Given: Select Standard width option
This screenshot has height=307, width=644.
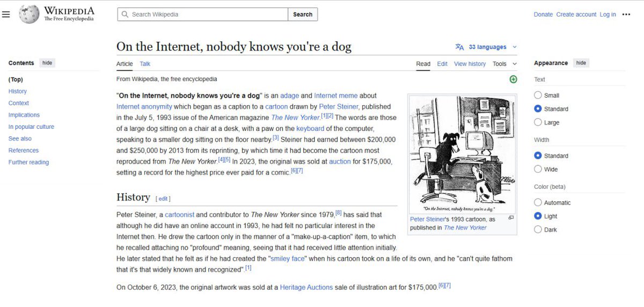Looking at the screenshot, I should (x=538, y=156).
